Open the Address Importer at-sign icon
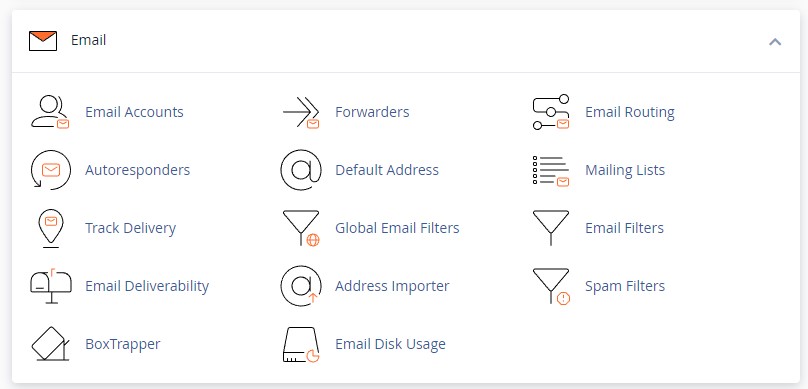Screen dimensions: 808x389 click(301, 286)
